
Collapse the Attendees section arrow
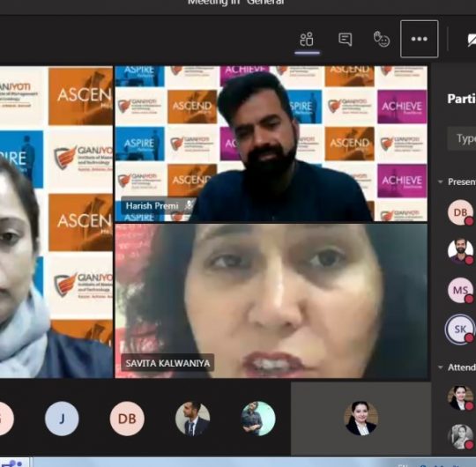click(440, 367)
